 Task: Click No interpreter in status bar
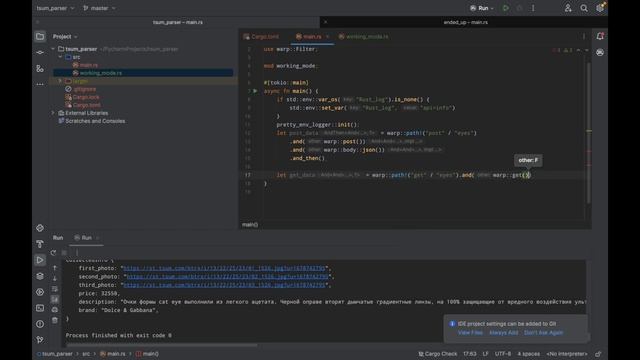[x=567, y=354]
